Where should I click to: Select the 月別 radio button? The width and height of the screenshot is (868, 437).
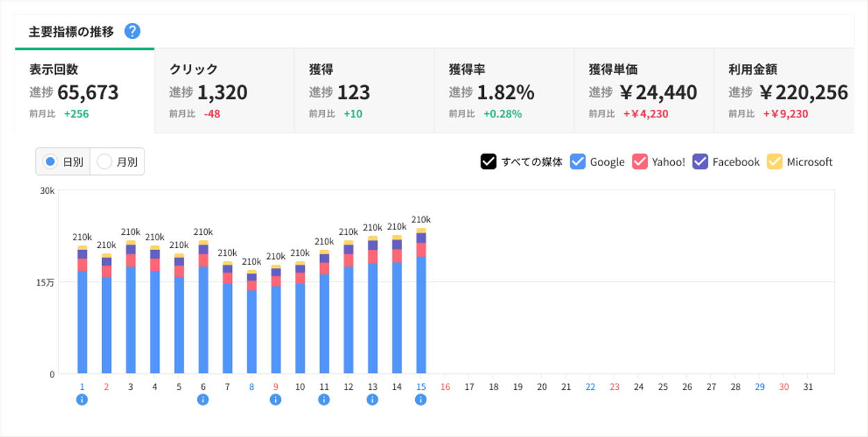pyautogui.click(x=104, y=162)
